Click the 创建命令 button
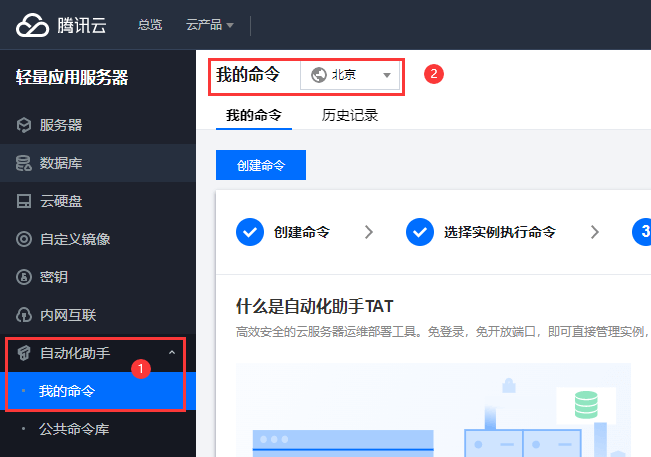The width and height of the screenshot is (651, 457). pyautogui.click(x=261, y=166)
